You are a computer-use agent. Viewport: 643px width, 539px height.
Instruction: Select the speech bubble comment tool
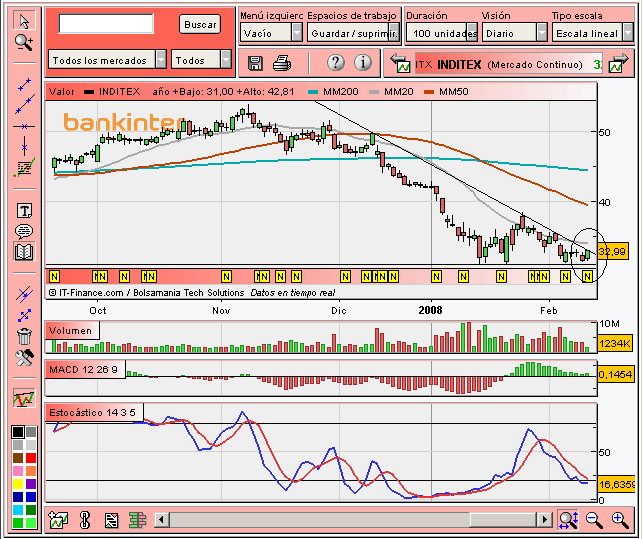24,231
